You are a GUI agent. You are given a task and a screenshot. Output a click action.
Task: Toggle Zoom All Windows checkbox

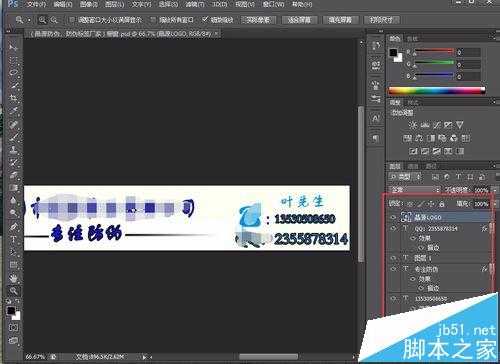point(153,20)
